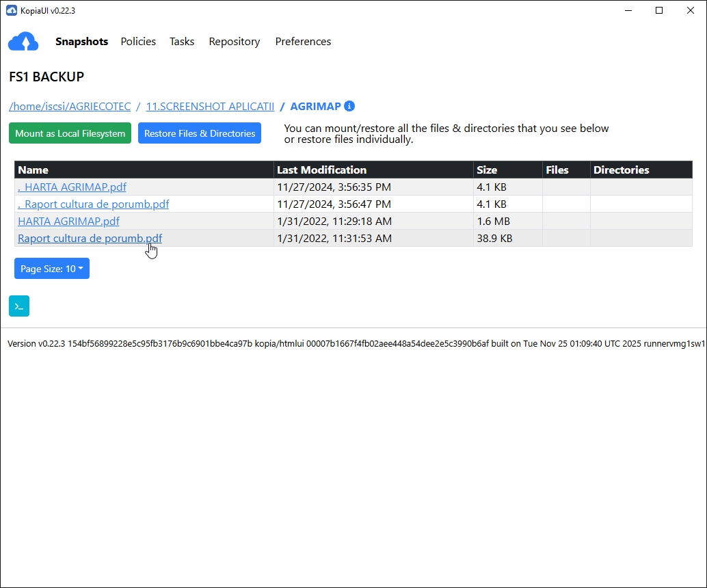Show the CLI command terminal icon
Viewport: 707px width, 588px height.
pyautogui.click(x=19, y=306)
